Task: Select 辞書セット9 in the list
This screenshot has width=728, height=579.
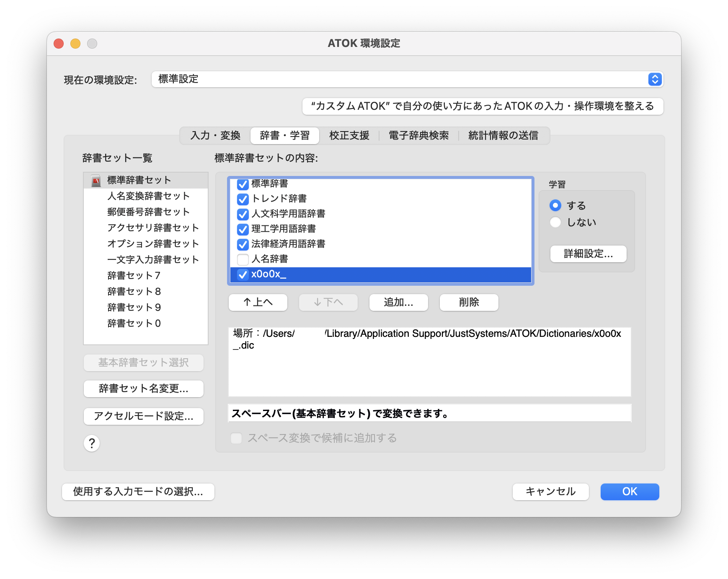Action: point(146,308)
